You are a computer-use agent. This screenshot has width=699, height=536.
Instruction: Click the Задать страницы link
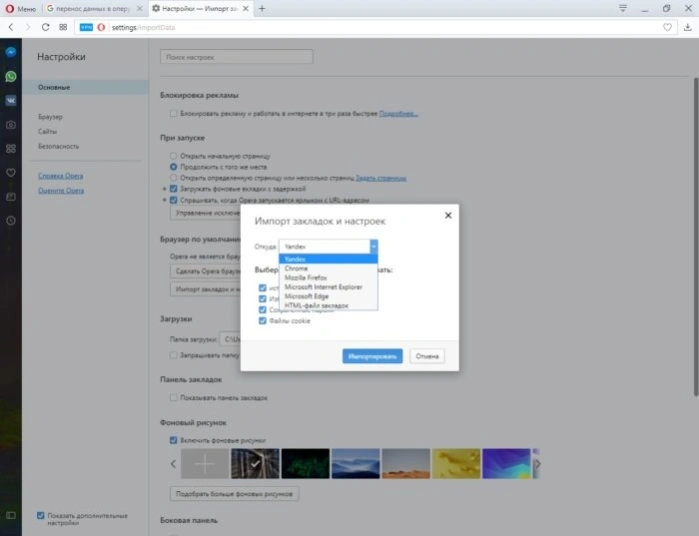click(x=381, y=178)
